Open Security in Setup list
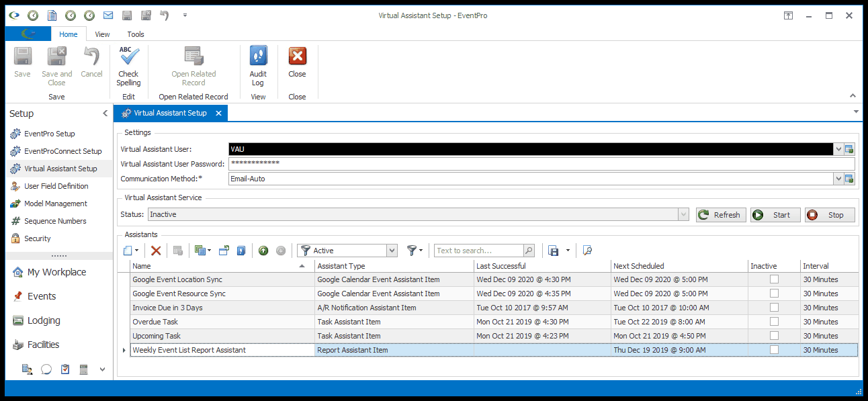This screenshot has height=401, width=868. 38,238
